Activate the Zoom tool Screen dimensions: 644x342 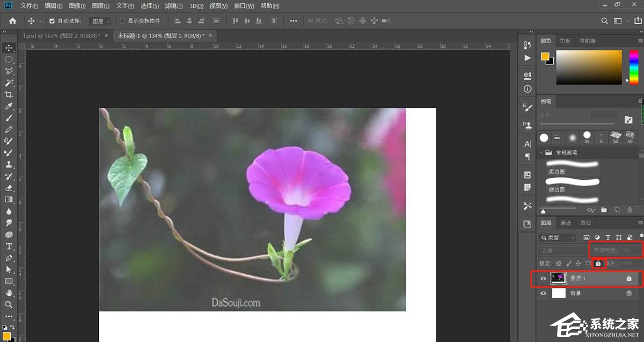[9, 304]
